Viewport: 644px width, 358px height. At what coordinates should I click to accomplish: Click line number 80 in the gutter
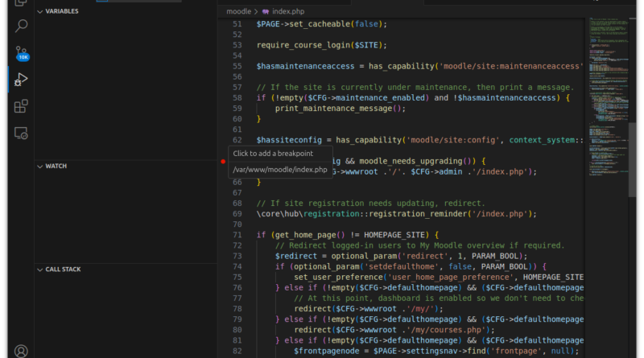[237, 330]
